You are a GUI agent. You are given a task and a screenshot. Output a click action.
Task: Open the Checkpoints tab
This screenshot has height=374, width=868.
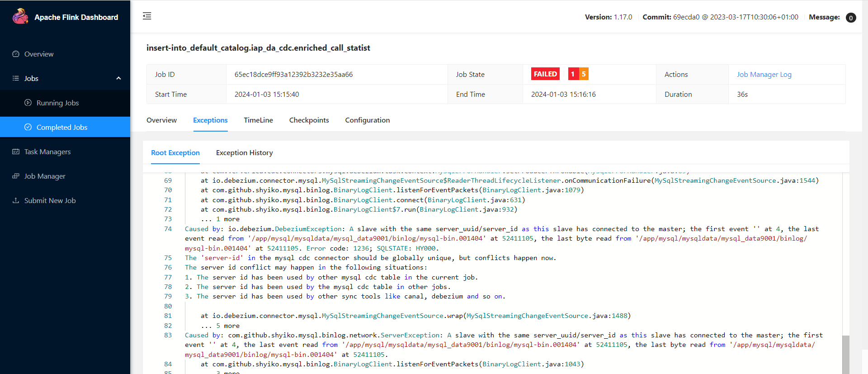(309, 120)
